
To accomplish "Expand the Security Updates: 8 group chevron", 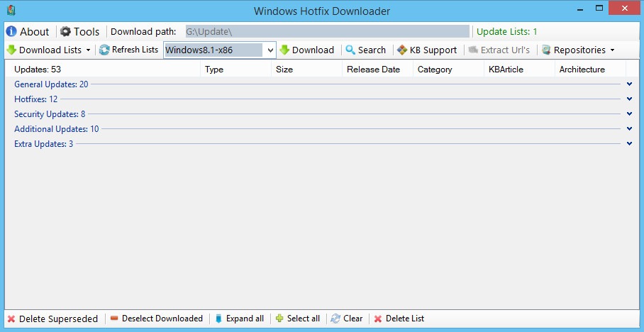I will coord(630,114).
